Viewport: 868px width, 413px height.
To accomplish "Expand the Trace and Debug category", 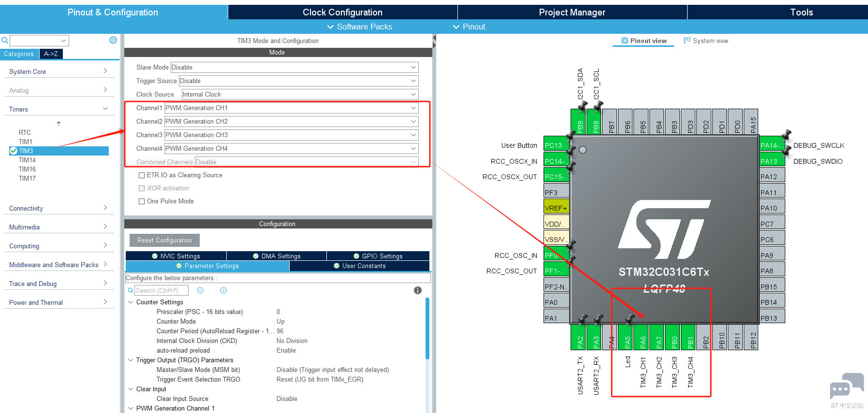I will (59, 284).
